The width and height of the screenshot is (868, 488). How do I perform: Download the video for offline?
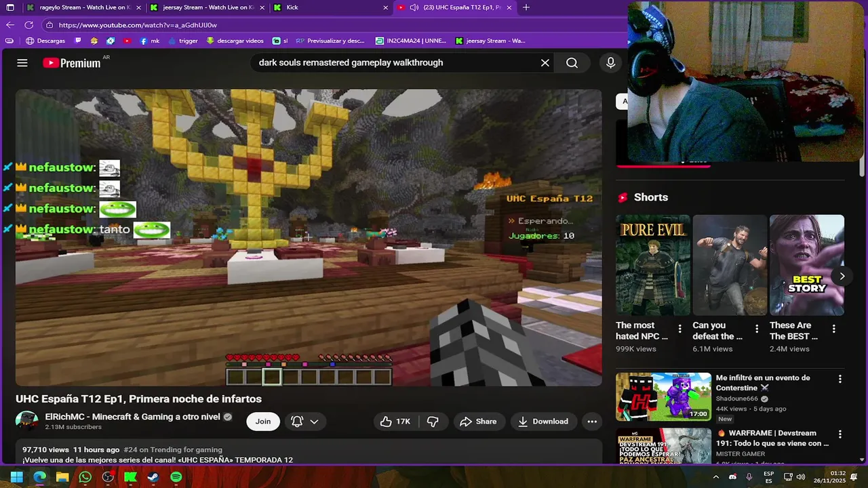coord(543,422)
